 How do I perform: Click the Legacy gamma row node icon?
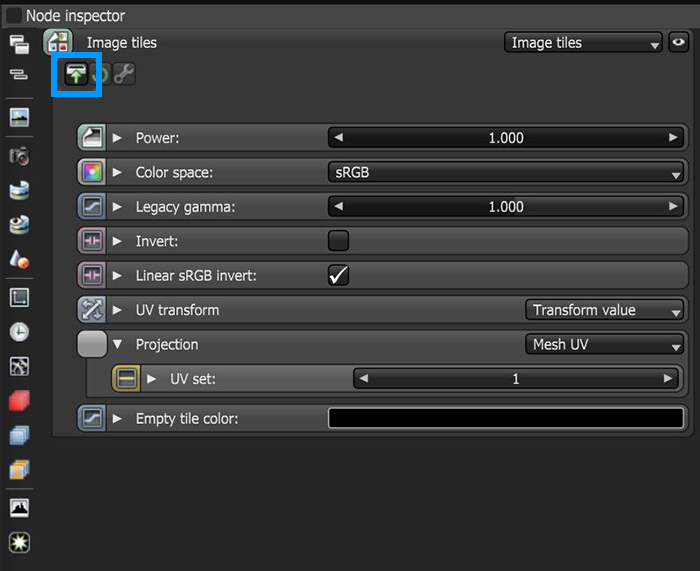92,206
